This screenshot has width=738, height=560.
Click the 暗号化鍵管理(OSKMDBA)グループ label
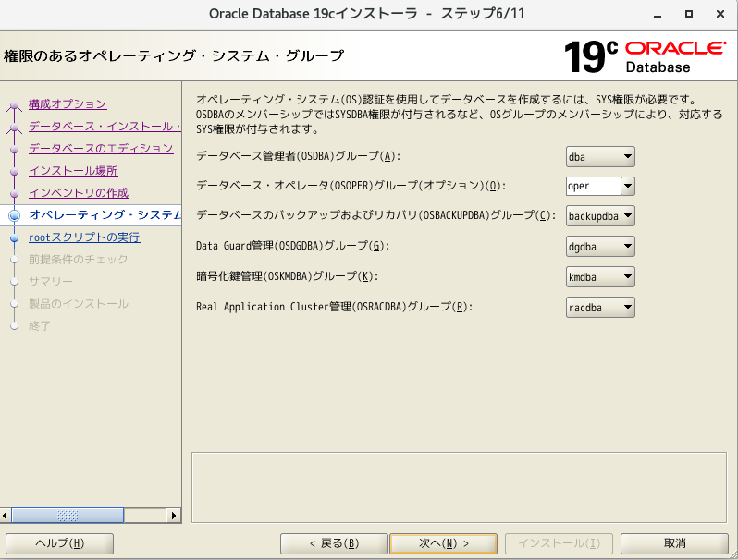(287, 276)
